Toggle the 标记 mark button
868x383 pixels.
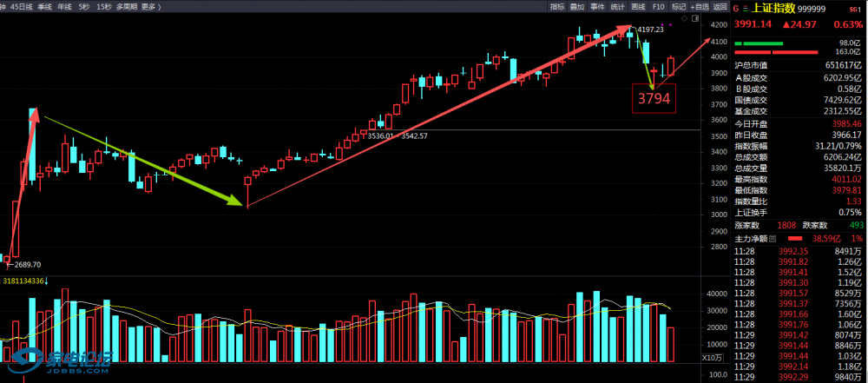click(678, 6)
